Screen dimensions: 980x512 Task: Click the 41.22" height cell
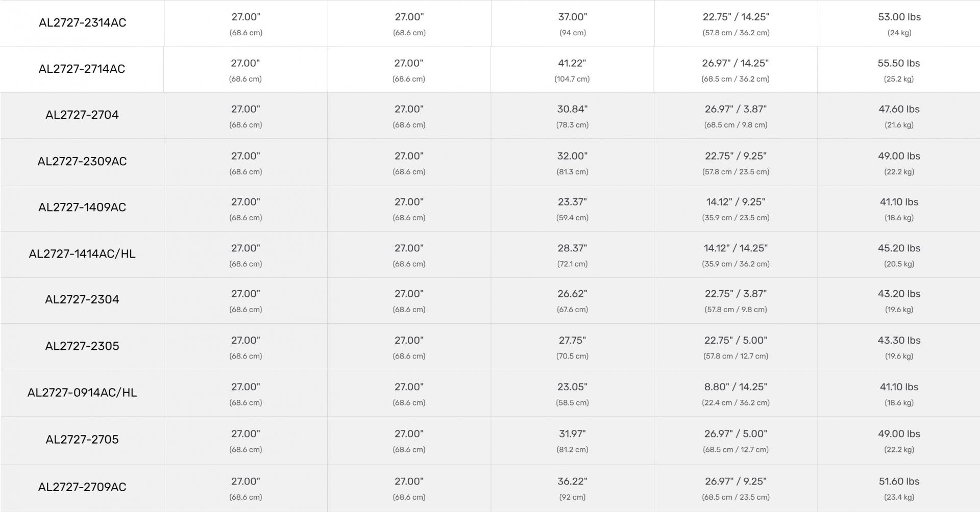point(572,64)
